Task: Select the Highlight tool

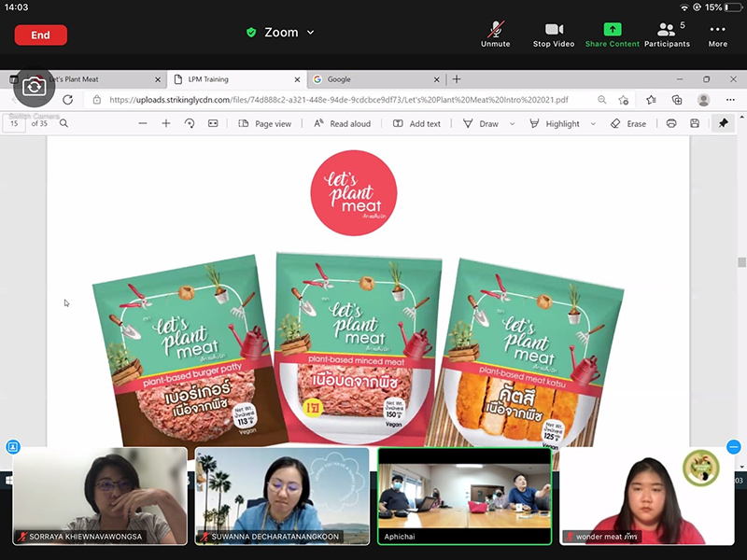Action: 554,124
